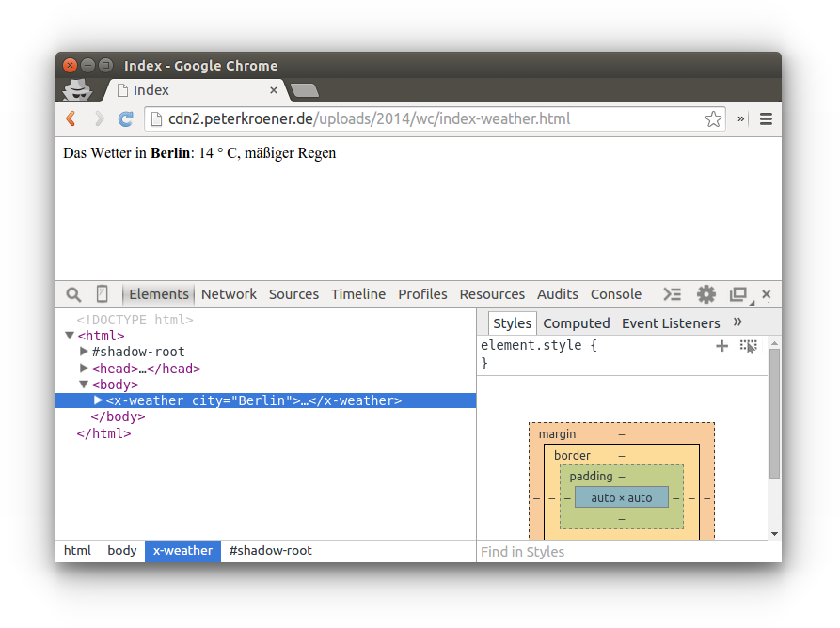This screenshot has width=840, height=628.
Task: Bookmark page with the star icon
Action: [713, 119]
